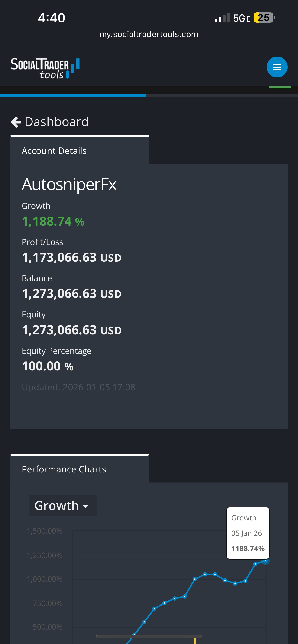Click the SocialTrader Tools logo
The height and width of the screenshot is (644, 298).
(45, 67)
